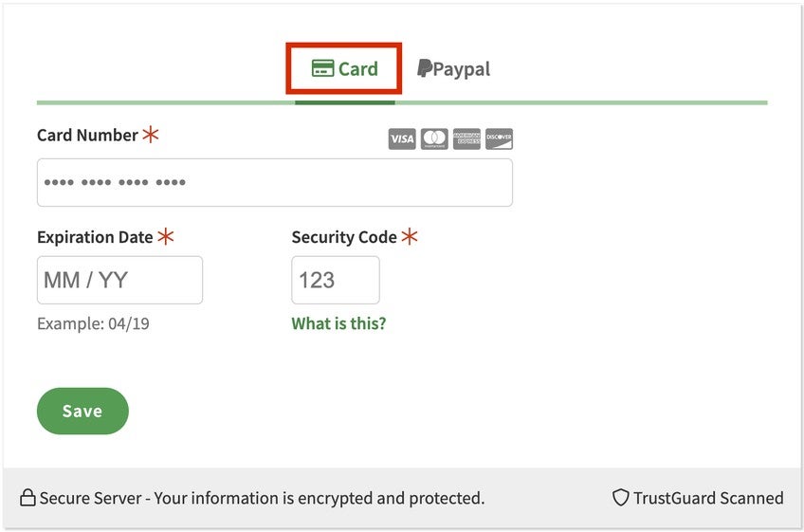The height and width of the screenshot is (532, 804).
Task: Click the credit card icon beside Card
Action: tap(322, 68)
